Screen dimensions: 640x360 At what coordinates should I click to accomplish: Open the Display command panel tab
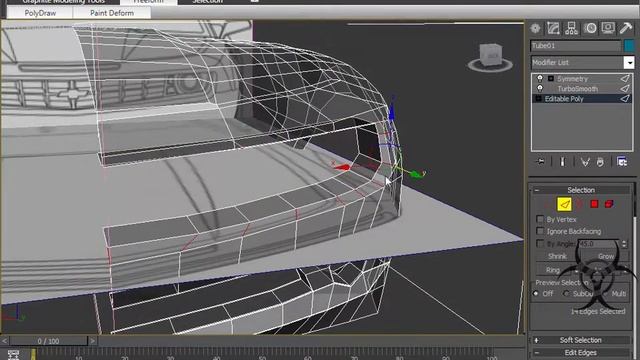pyautogui.click(x=608, y=28)
